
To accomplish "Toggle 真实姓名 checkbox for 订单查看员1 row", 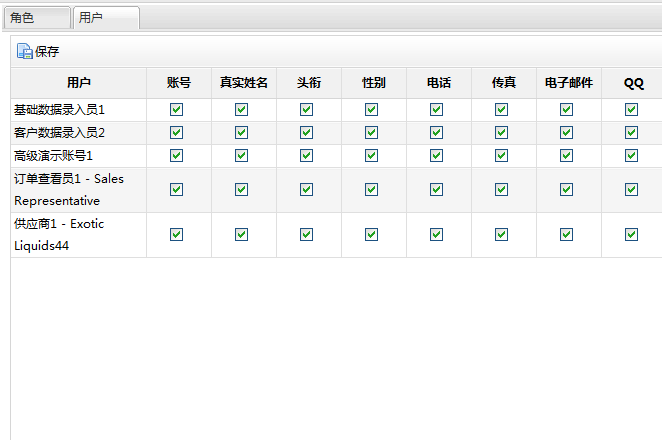I will tap(241, 190).
